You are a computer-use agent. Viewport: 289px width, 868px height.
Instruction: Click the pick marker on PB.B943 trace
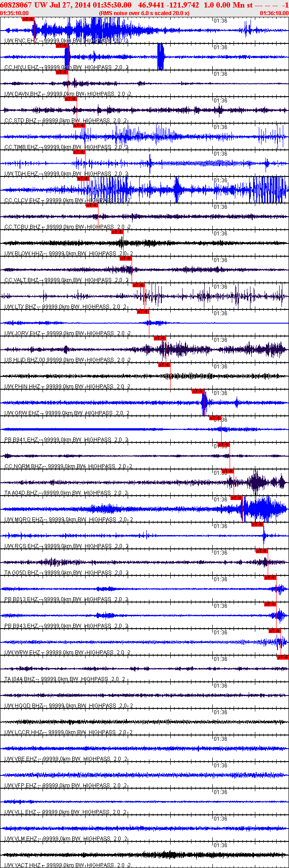(270, 604)
